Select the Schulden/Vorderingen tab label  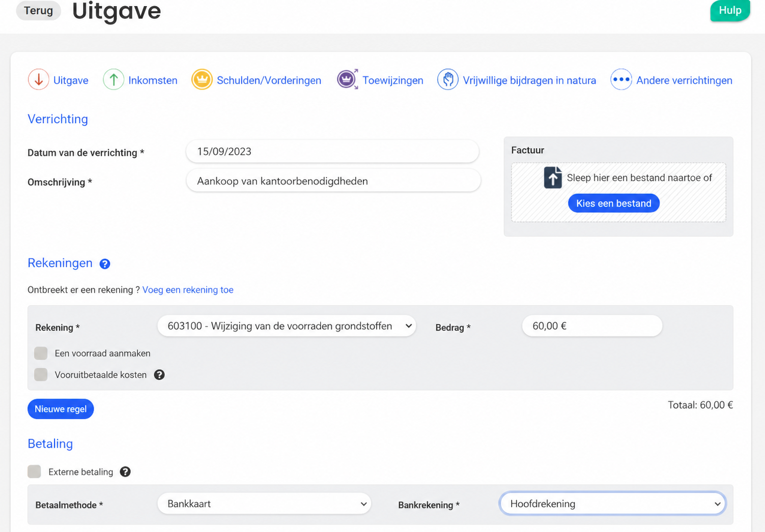coord(269,80)
